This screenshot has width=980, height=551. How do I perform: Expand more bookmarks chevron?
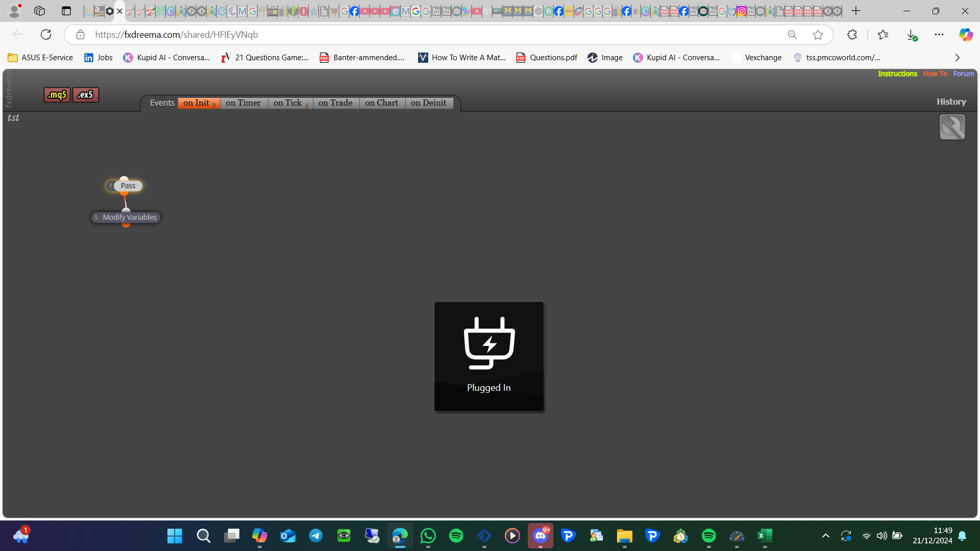(958, 58)
